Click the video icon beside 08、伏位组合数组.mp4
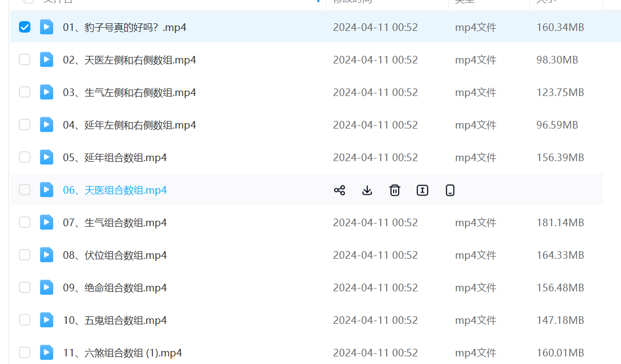 click(47, 255)
